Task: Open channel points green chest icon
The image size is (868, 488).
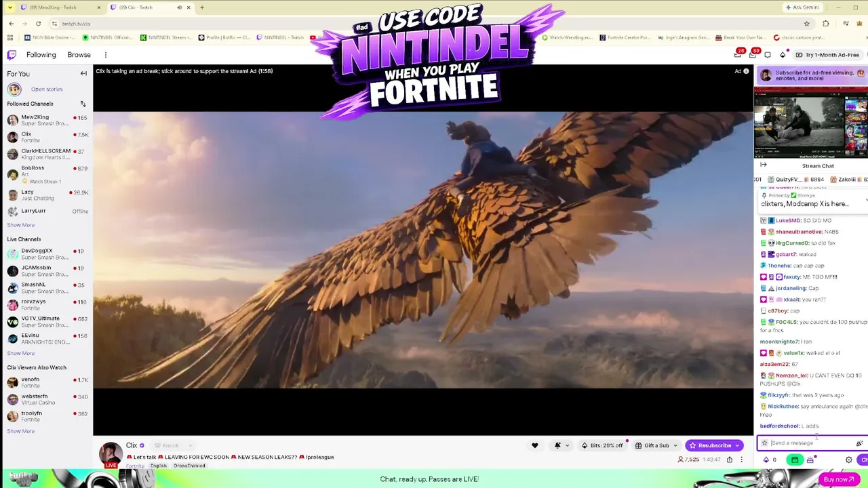Action: click(795, 460)
